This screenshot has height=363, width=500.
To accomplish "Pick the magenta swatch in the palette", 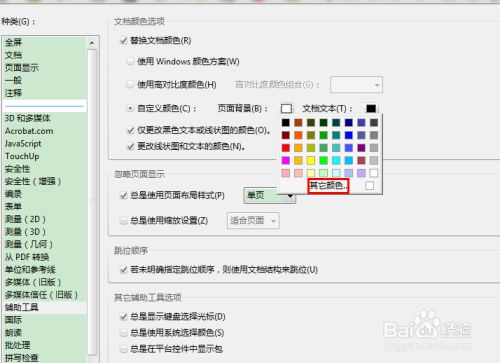I will 286,160.
